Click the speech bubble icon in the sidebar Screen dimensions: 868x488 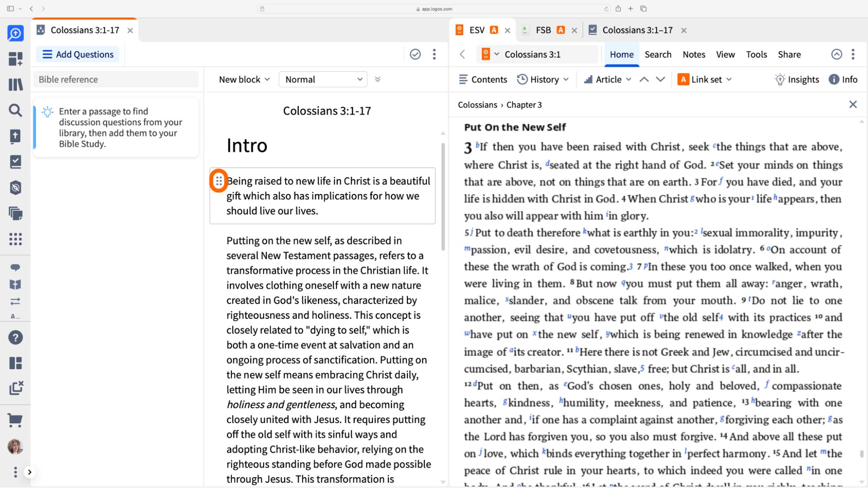tap(15, 268)
